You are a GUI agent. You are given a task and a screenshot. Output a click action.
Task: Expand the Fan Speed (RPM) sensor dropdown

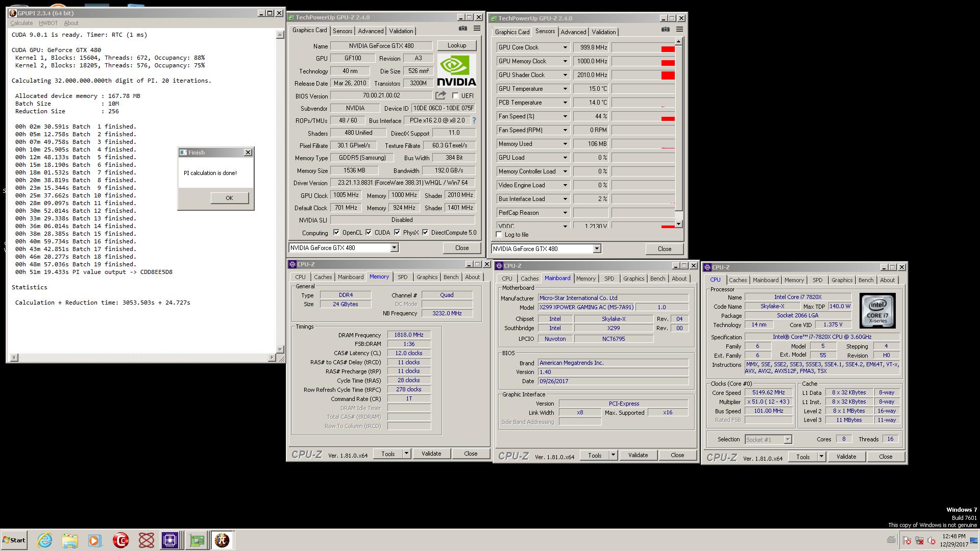[565, 130]
